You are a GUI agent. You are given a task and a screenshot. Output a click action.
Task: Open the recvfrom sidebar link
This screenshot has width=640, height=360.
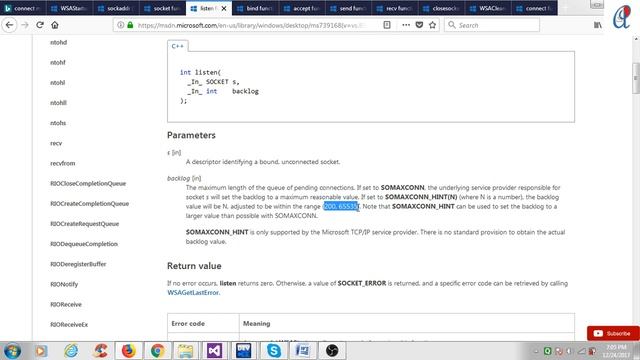point(62,163)
